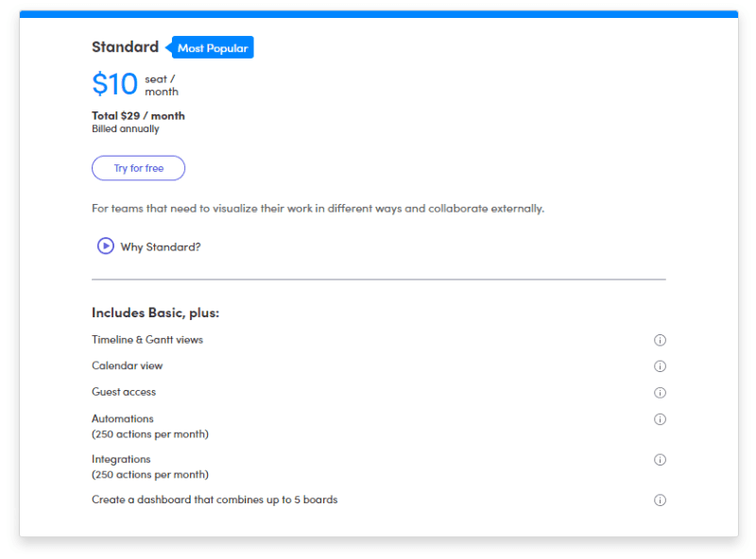Open info icon for dashboard boards feature

660,500
